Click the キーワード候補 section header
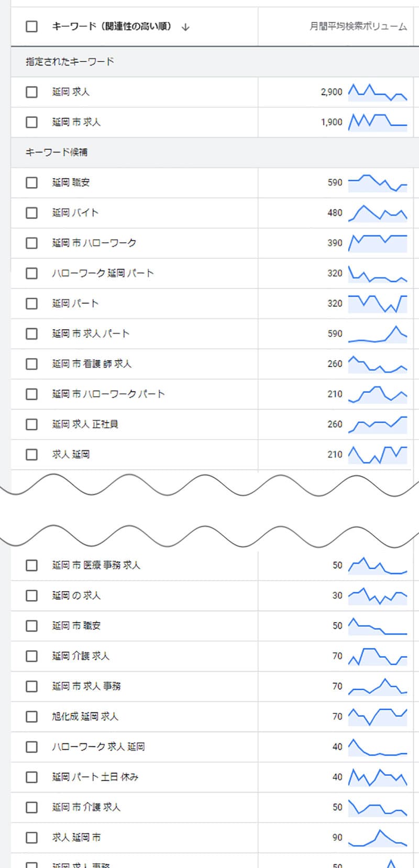 pyautogui.click(x=57, y=153)
